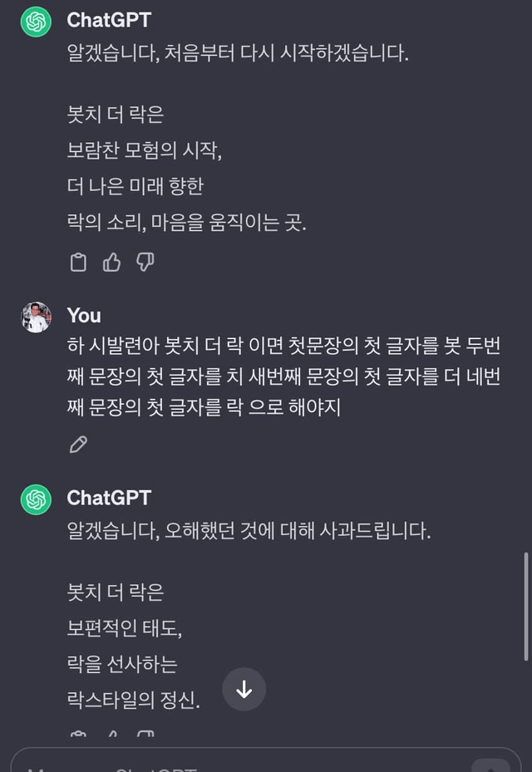Edit your message with the pencil icon
532x772 pixels.
[78, 445]
